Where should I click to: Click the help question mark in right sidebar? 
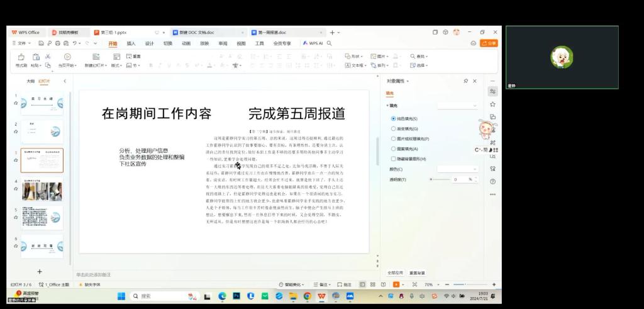492,181
